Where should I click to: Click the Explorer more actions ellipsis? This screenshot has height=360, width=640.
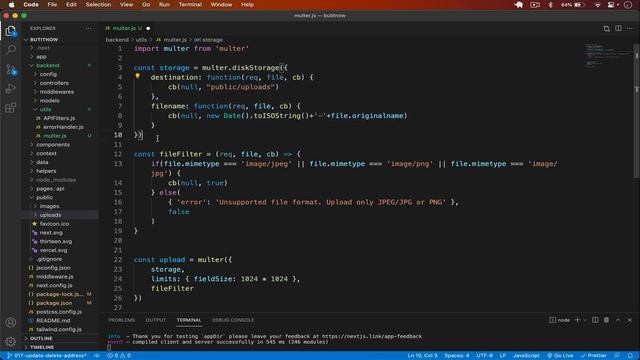(89, 28)
